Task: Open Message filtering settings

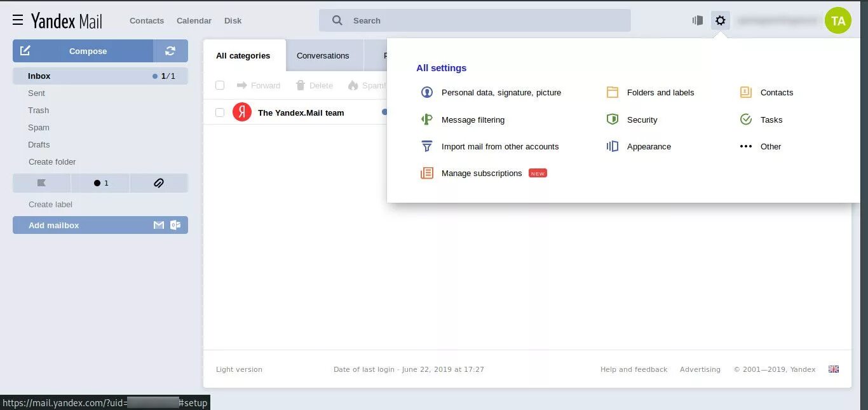Action: coord(473,120)
